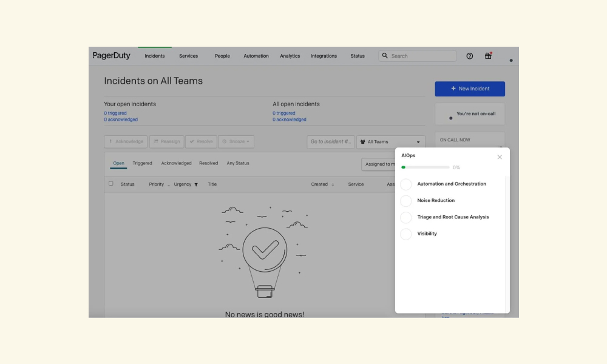Click the Title column header

coord(212,184)
